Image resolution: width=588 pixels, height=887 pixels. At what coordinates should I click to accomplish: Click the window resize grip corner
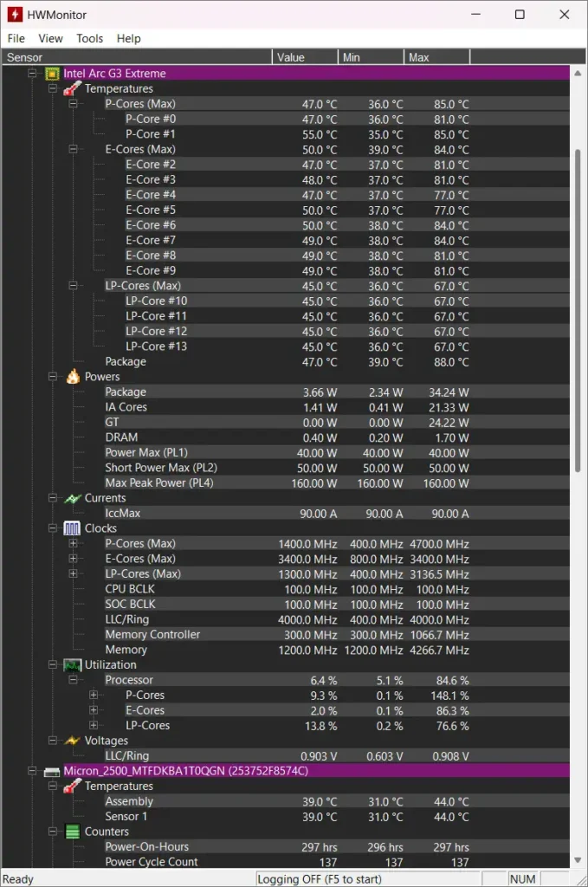click(581, 880)
